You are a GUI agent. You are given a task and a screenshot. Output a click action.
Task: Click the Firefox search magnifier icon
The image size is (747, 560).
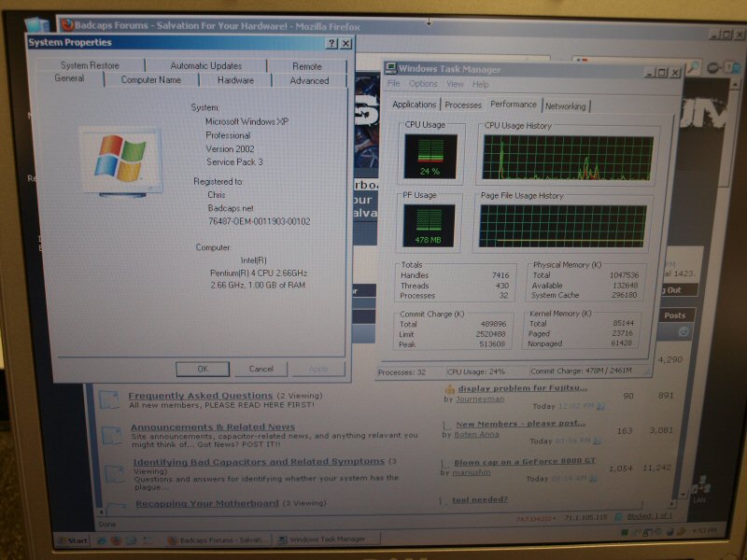[x=693, y=67]
